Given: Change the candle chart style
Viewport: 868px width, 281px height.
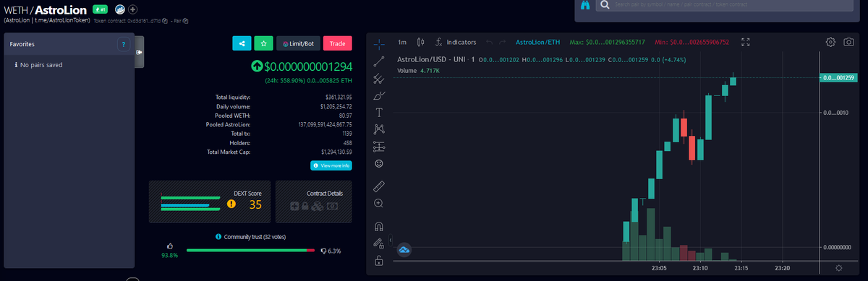Looking at the screenshot, I should 421,42.
